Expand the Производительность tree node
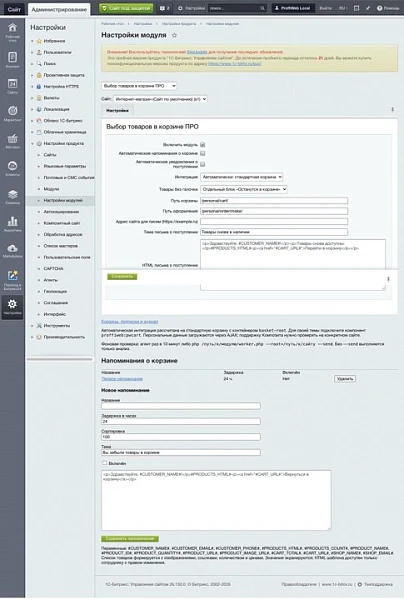This screenshot has width=404, height=600. [x=32, y=337]
